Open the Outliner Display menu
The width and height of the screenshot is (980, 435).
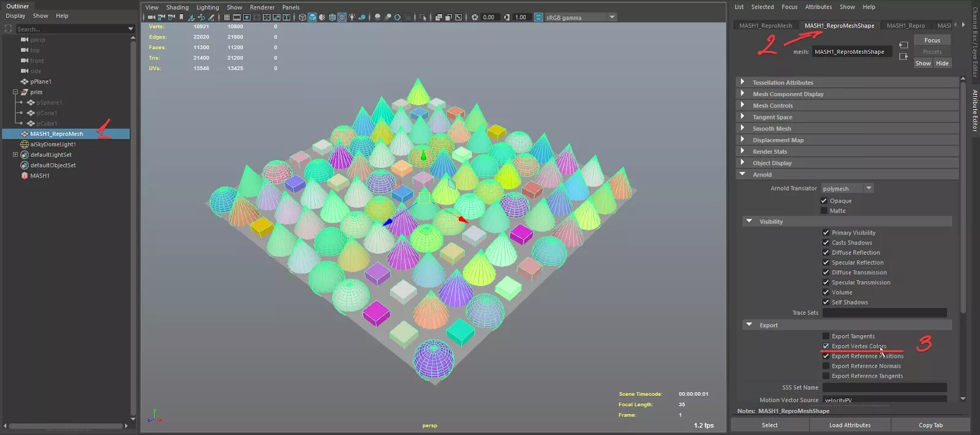click(15, 16)
